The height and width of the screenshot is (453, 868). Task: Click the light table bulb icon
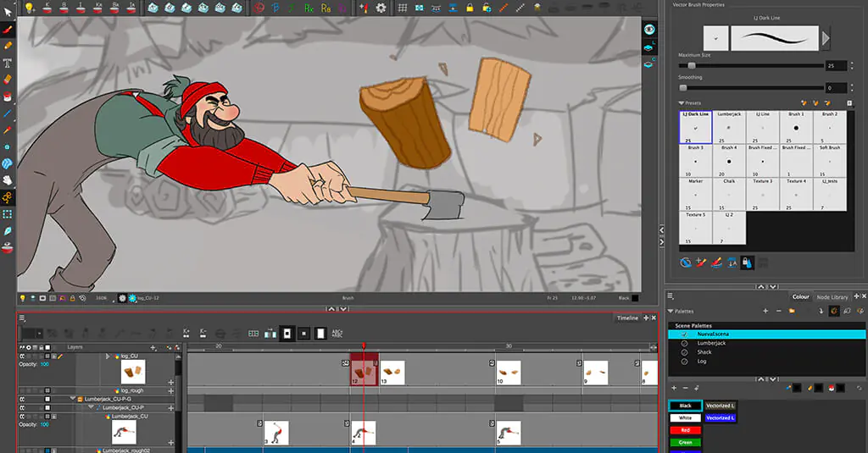point(29,8)
